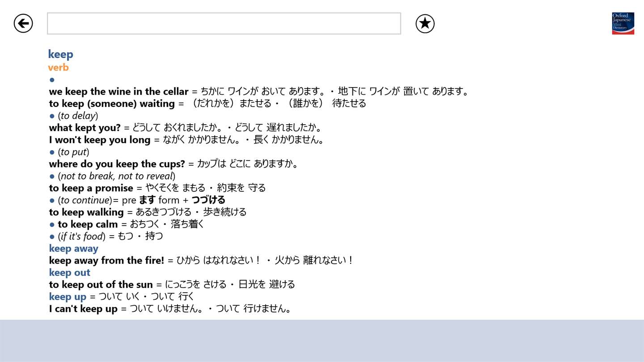This screenshot has width=644, height=362.
Task: Select the headword "keep"
Action: pos(60,55)
